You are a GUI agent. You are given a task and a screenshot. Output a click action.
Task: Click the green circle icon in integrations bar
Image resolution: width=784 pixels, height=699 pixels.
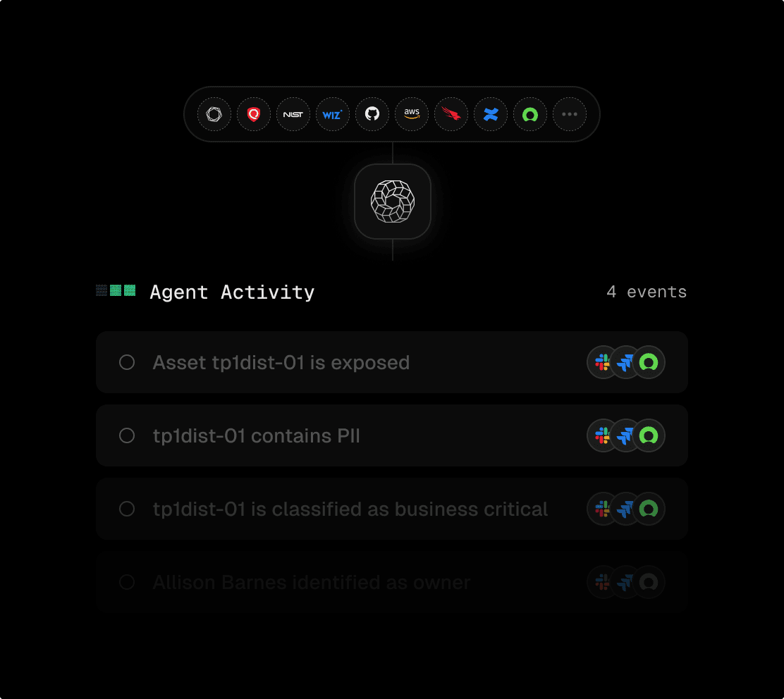pos(530,114)
